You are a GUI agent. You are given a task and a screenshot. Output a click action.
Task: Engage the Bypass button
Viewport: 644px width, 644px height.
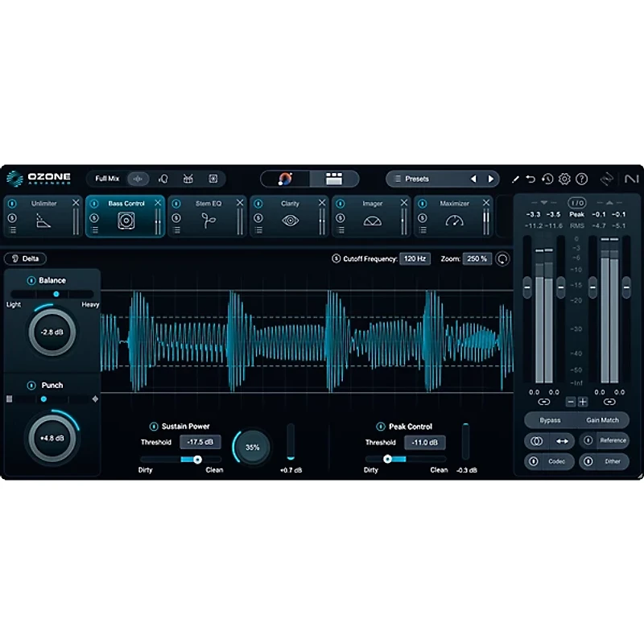pos(551,419)
